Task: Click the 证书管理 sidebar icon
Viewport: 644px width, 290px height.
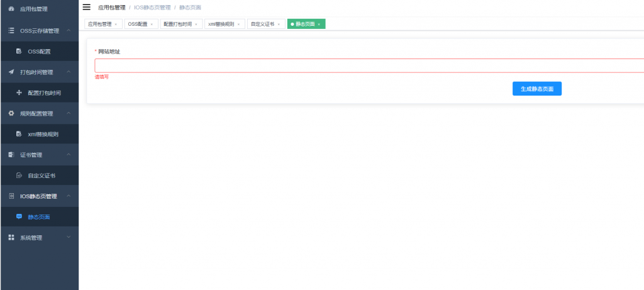Action: point(11,155)
